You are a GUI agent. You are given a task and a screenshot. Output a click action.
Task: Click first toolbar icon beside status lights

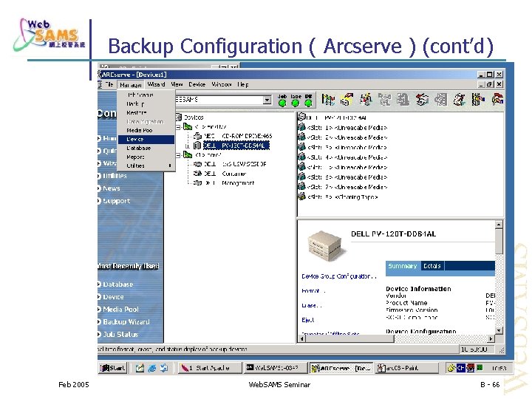(328, 100)
